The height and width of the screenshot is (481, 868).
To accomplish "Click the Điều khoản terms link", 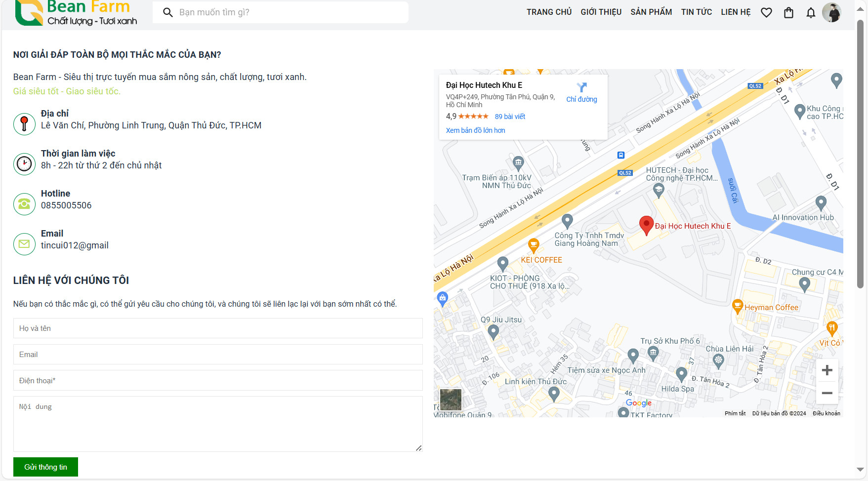I will (x=827, y=413).
